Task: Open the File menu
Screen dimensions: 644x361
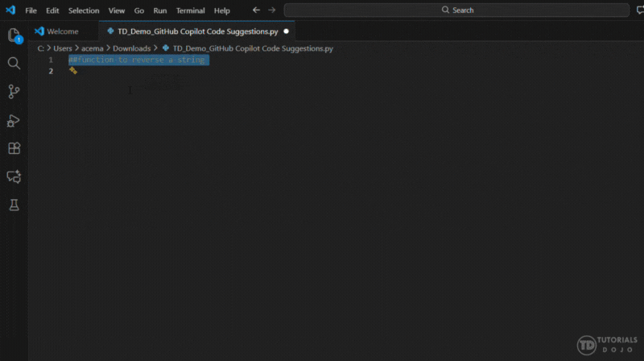Action: pos(31,10)
